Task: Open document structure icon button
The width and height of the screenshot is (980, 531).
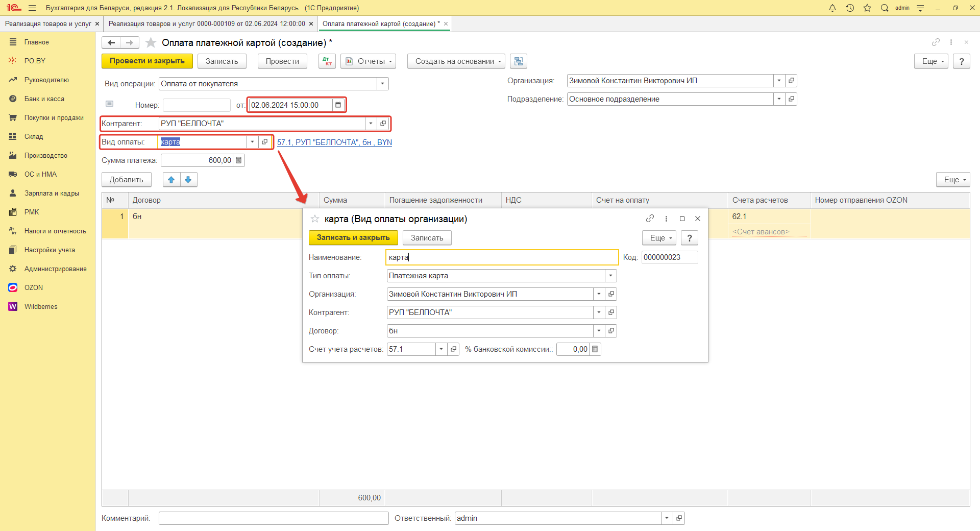Action: click(x=519, y=61)
